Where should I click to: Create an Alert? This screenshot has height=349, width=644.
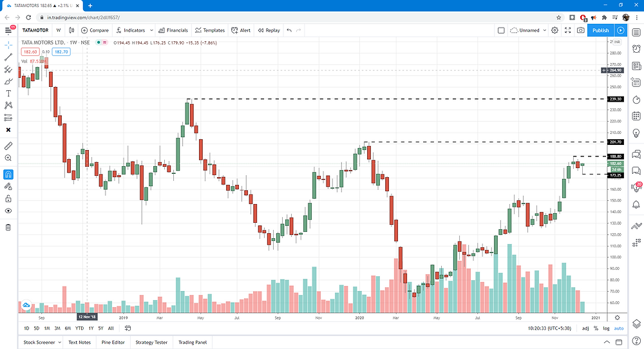click(241, 30)
